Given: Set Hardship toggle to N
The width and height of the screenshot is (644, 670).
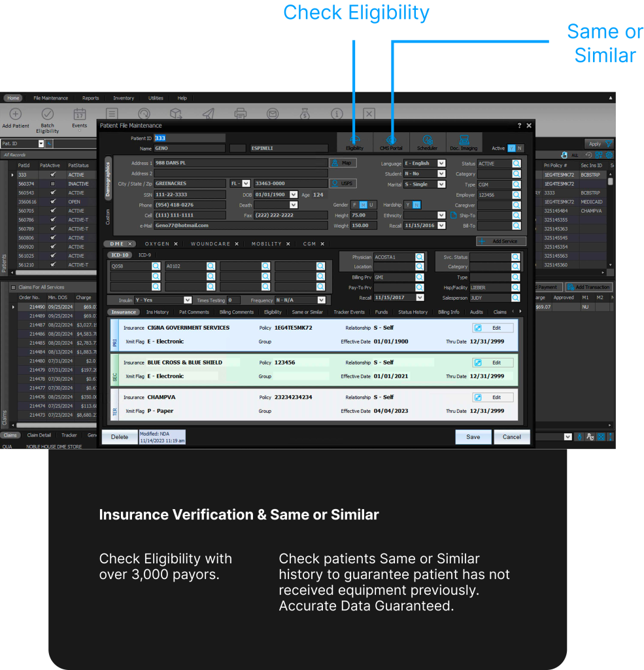Looking at the screenshot, I should [x=416, y=205].
